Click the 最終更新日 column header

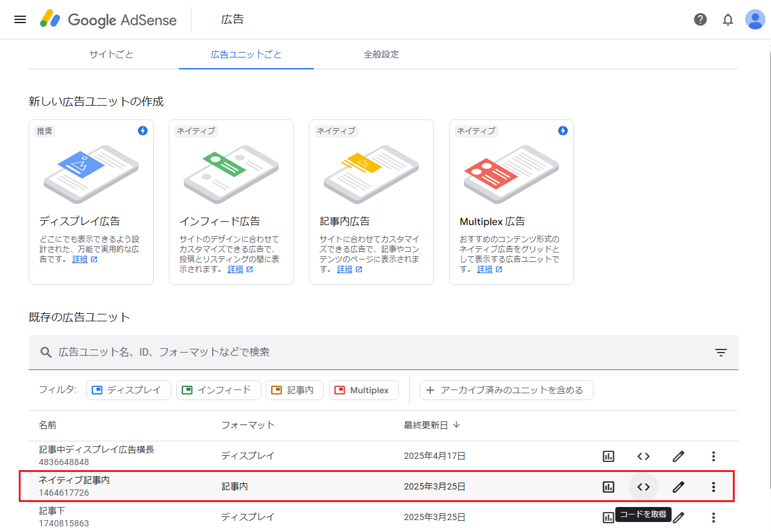point(426,425)
